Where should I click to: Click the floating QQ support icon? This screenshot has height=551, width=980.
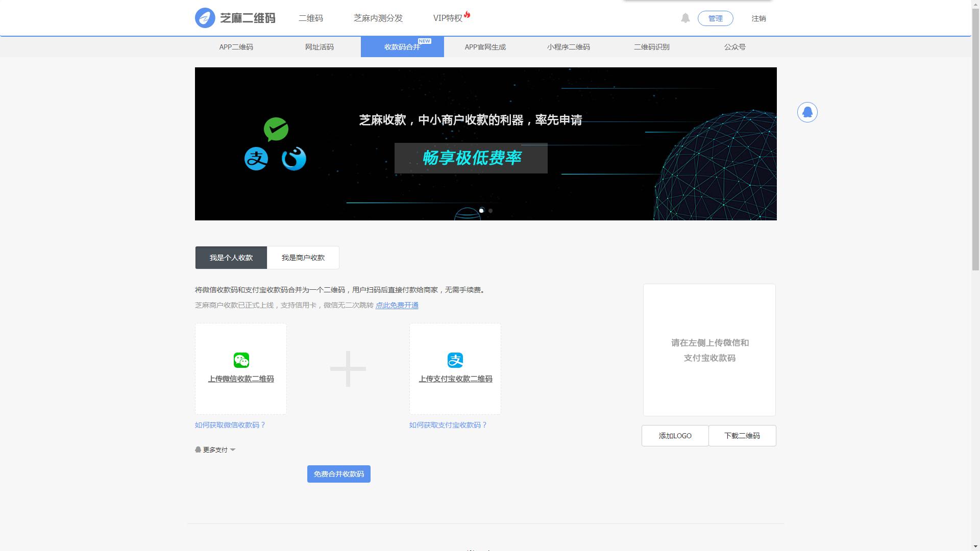[x=807, y=112]
